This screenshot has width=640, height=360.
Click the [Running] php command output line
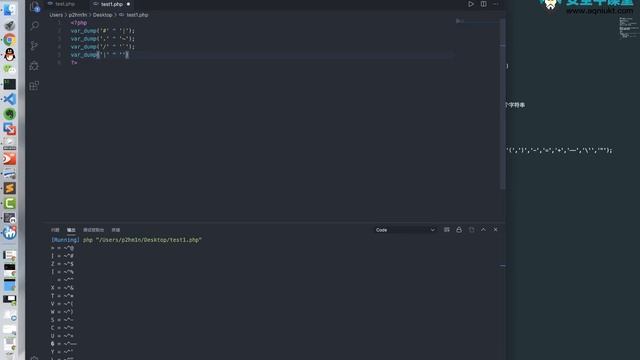(x=126, y=240)
